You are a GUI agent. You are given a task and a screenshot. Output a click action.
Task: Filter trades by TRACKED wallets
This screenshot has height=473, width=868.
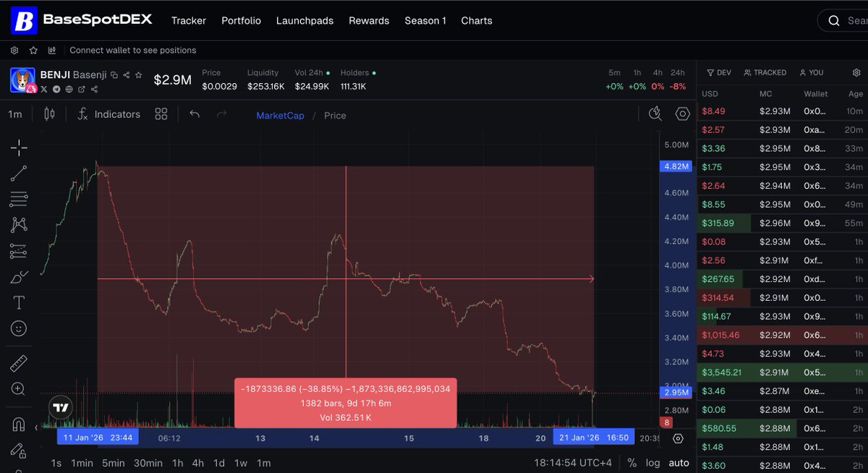[x=765, y=72]
